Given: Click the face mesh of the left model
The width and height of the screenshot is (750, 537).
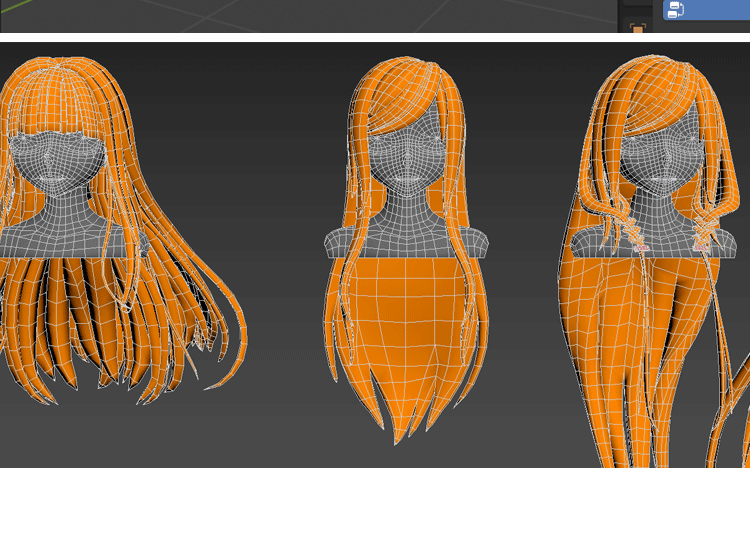Looking at the screenshot, I should pos(55,162).
